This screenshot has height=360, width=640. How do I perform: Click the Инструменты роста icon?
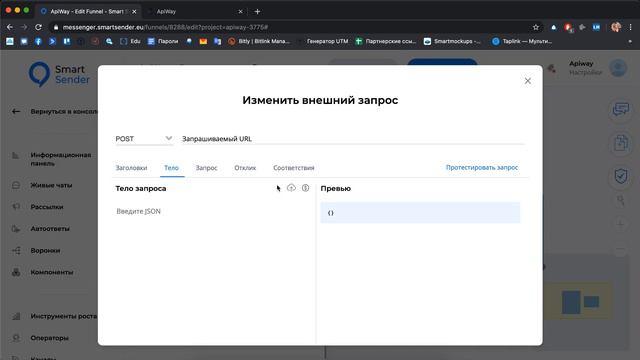(x=16, y=316)
